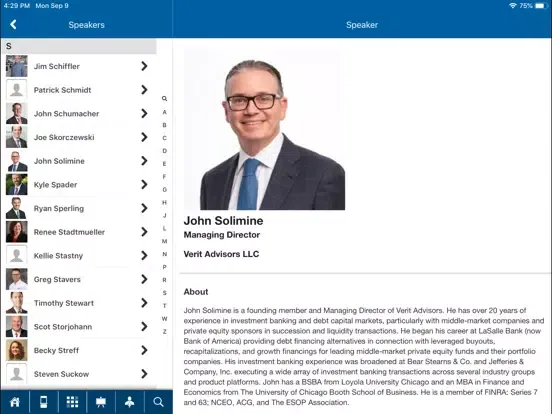The image size is (552, 414).
Task: Jump to letter P in alphabet index
Action: point(164,267)
